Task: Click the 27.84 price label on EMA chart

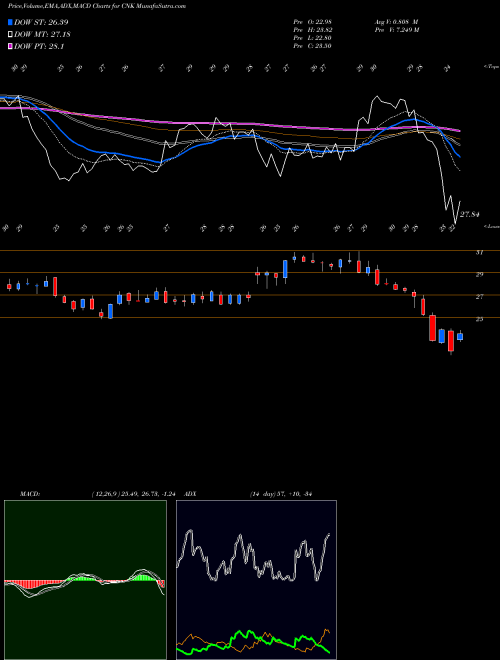Action: point(470,215)
